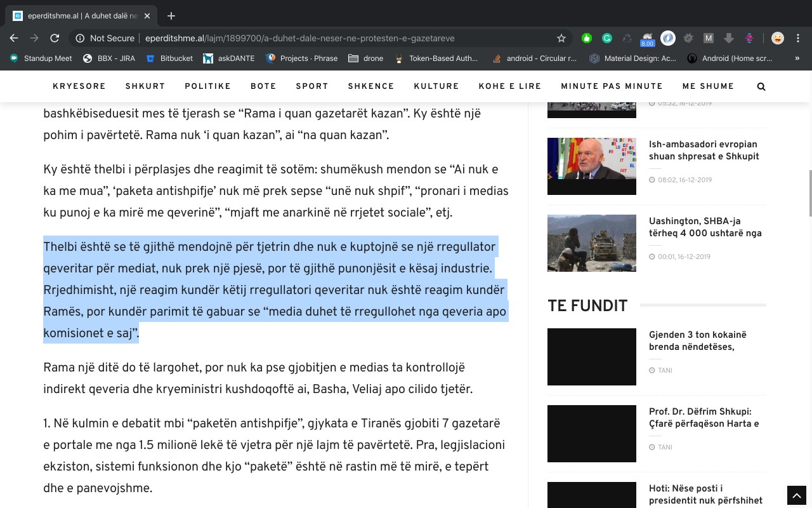
Task: Open the soldiers article thumbnail
Action: (592, 243)
